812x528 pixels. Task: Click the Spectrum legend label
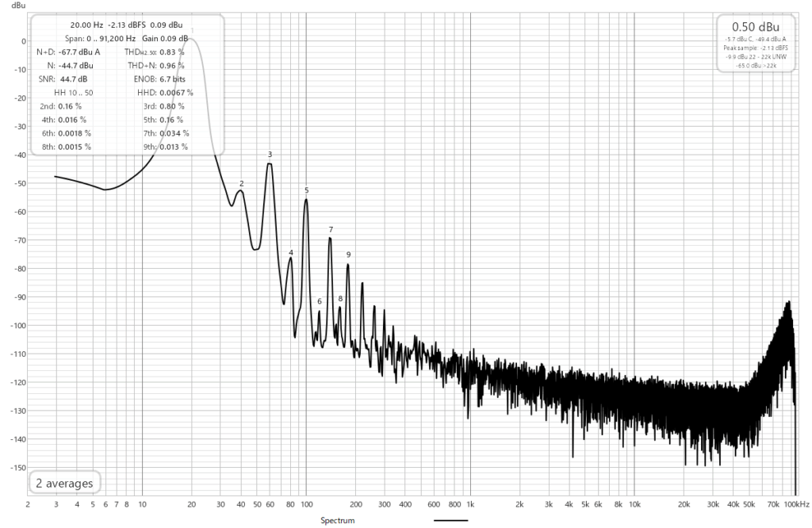tap(336, 521)
